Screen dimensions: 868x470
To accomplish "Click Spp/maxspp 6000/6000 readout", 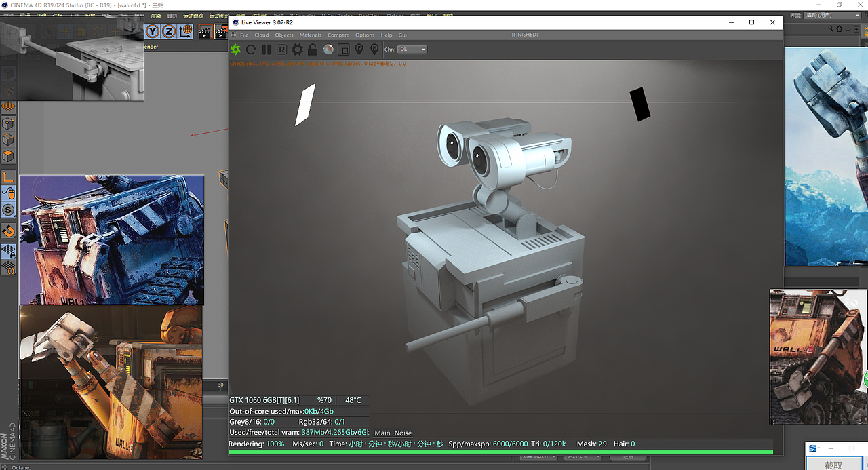I will point(488,444).
